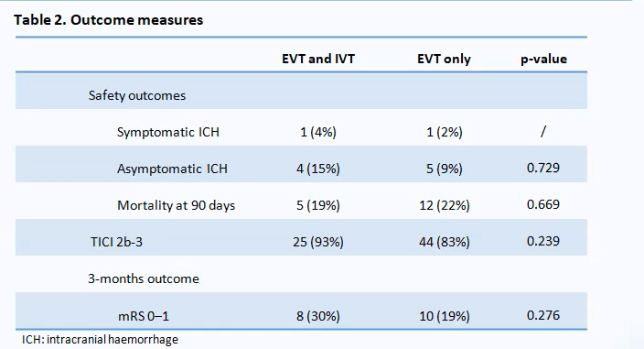
Task: Click the p-value column header
Action: (543, 60)
